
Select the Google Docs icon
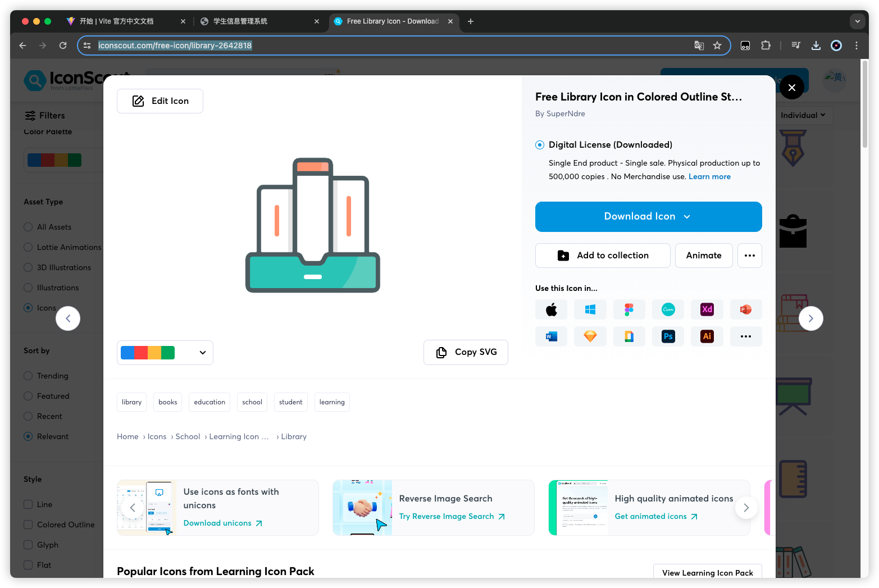click(629, 336)
